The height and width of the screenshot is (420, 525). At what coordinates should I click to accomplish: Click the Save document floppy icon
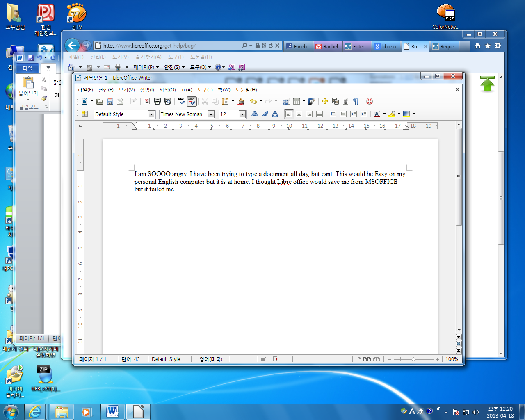110,101
